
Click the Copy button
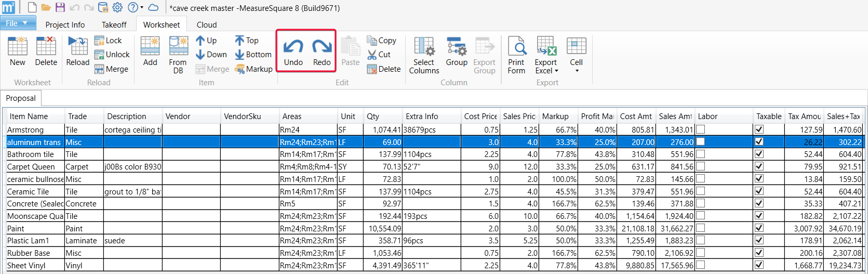pos(382,41)
